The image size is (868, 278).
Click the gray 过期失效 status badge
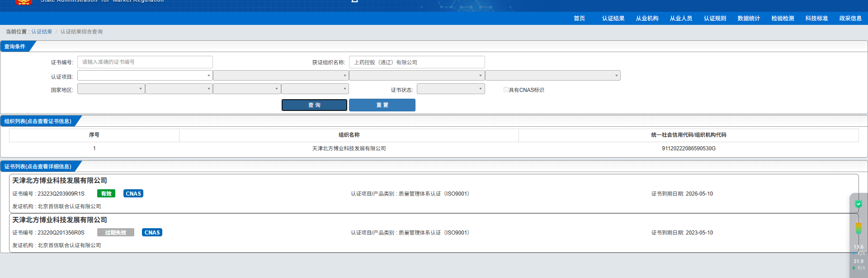[116, 232]
